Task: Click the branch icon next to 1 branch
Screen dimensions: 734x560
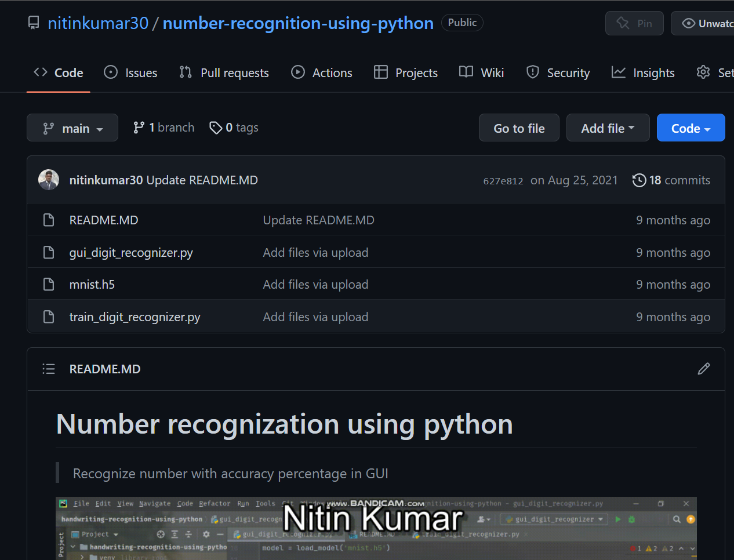Action: [139, 128]
